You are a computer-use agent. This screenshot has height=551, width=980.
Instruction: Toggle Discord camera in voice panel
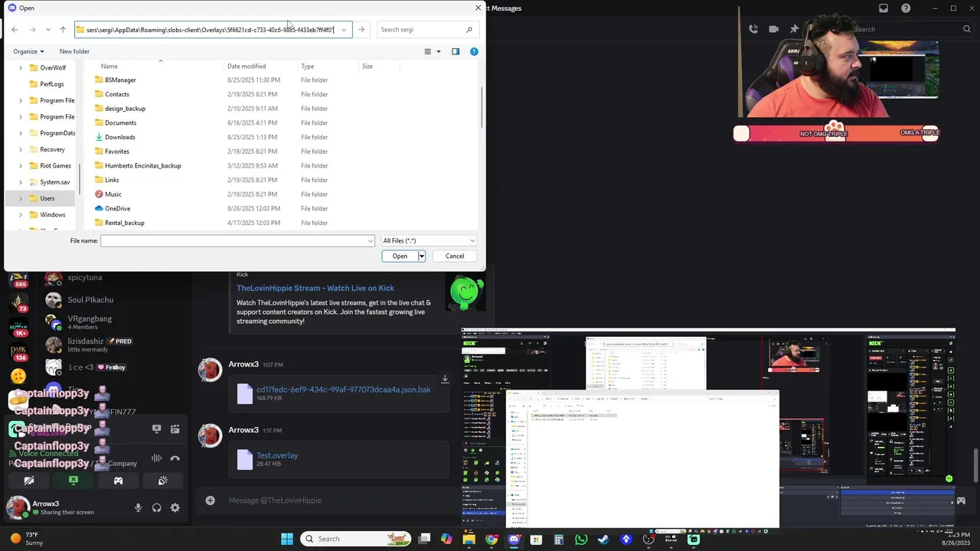[x=29, y=481]
